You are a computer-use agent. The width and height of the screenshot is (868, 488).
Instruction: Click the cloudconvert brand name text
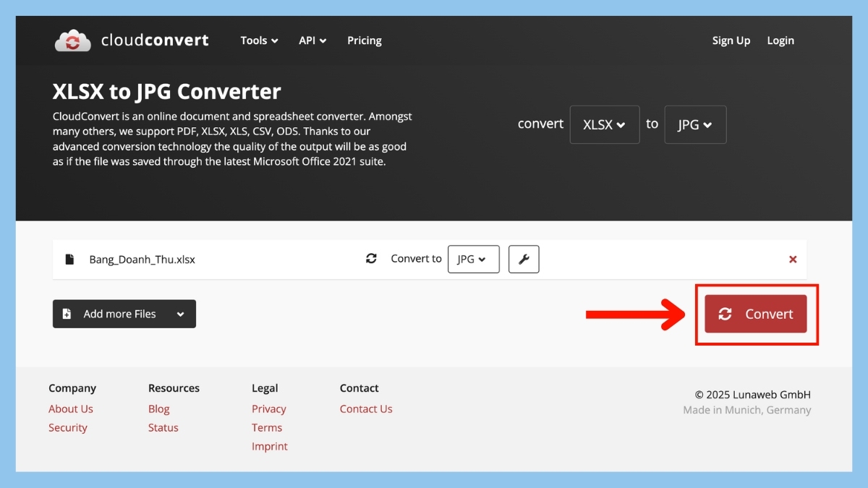(155, 40)
